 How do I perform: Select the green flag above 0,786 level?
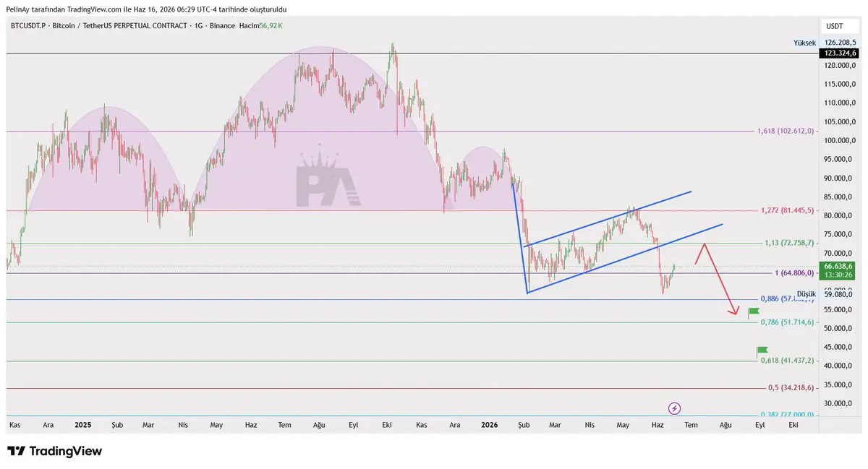coord(753,312)
